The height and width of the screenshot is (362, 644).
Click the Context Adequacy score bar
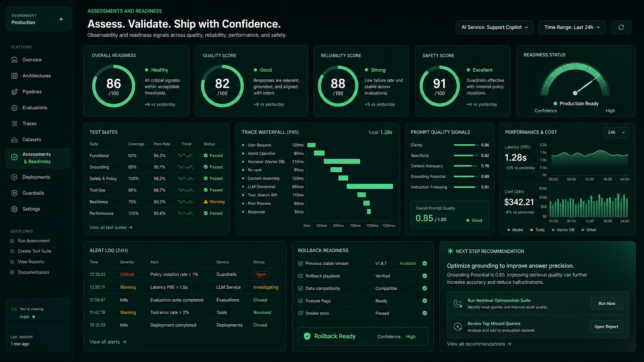point(466,166)
